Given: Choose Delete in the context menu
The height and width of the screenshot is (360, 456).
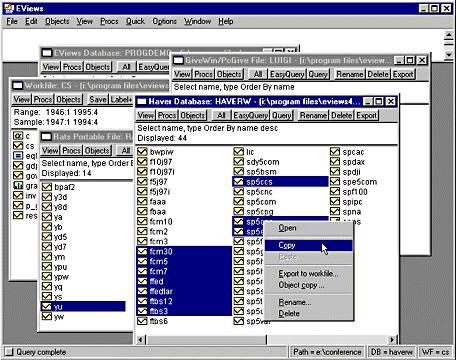Looking at the screenshot, I should [x=309, y=314].
